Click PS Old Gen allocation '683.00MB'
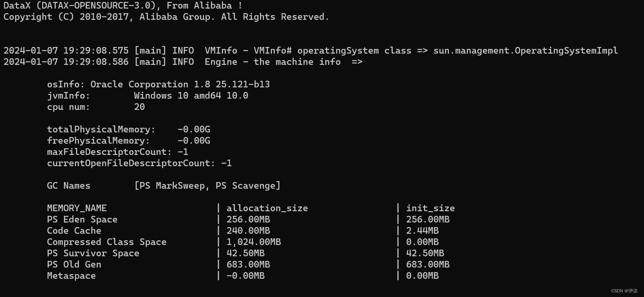 click(x=248, y=265)
